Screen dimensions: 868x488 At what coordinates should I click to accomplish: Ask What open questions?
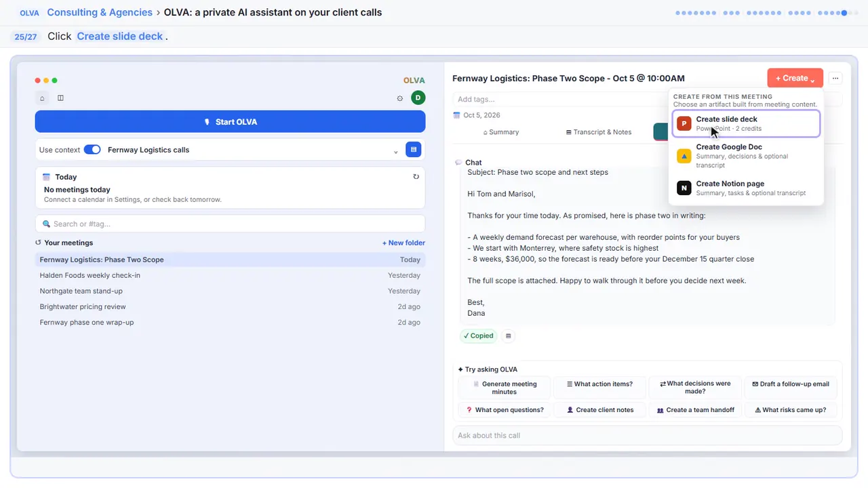coord(505,410)
